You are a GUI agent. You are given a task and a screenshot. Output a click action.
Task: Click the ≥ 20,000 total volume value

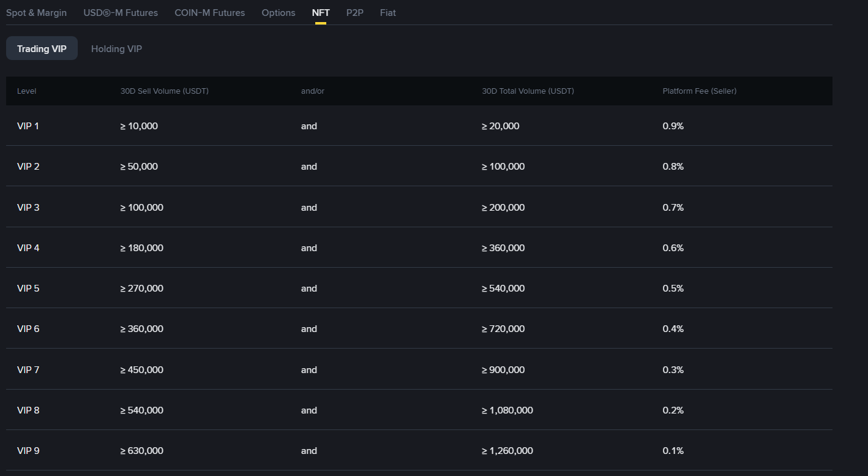[x=501, y=126]
